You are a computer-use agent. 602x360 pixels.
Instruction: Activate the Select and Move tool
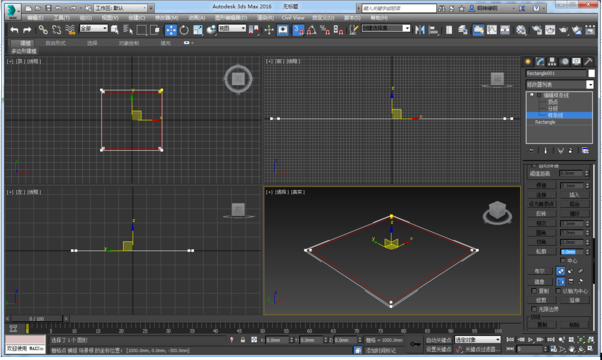(x=171, y=30)
